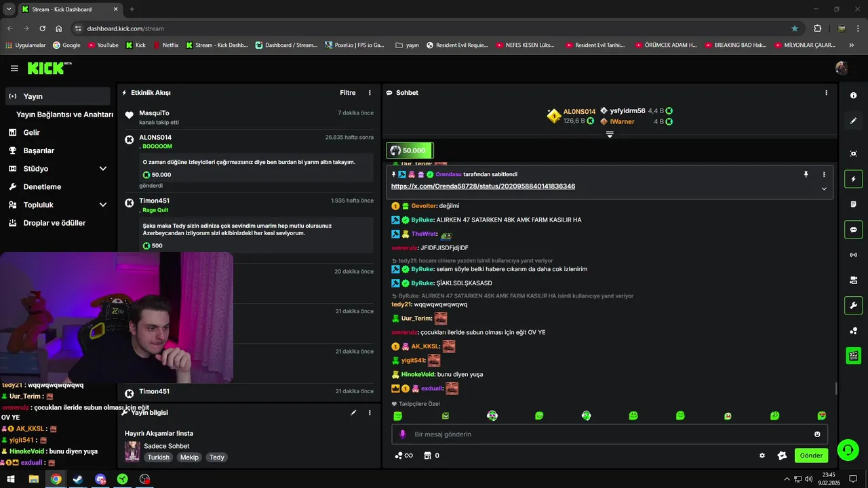Click the Mekip tag

(x=189, y=457)
